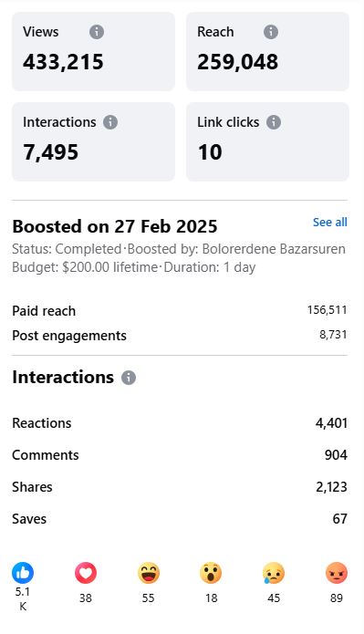Select the Link clicks 10 card
Image resolution: width=364 pixels, height=634 pixels.
click(267, 141)
